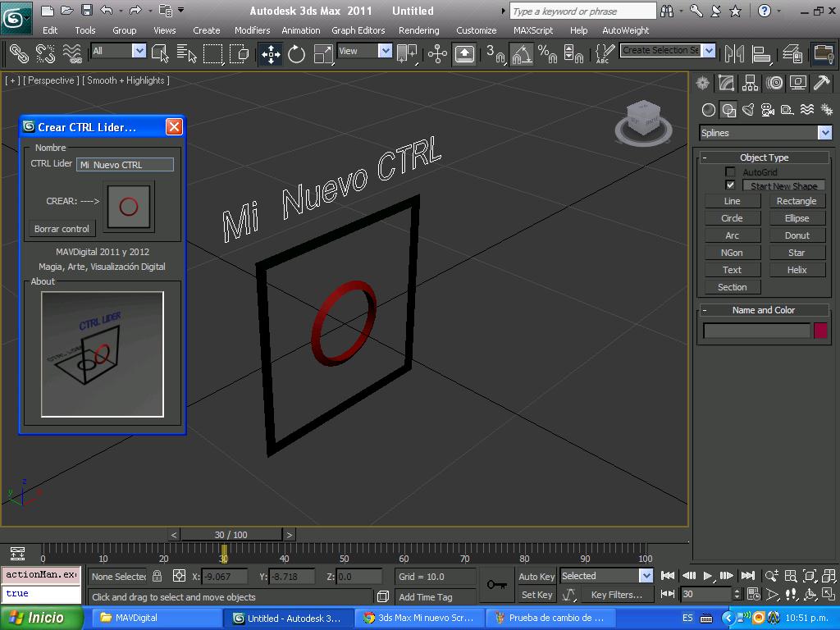Uncheck the Start New Shape checkbox
840x630 pixels.
729,185
